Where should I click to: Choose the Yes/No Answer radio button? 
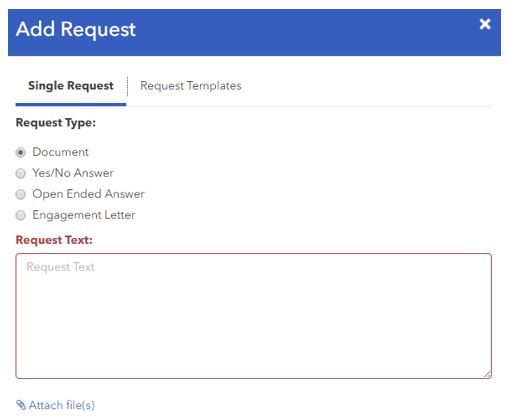coord(21,173)
